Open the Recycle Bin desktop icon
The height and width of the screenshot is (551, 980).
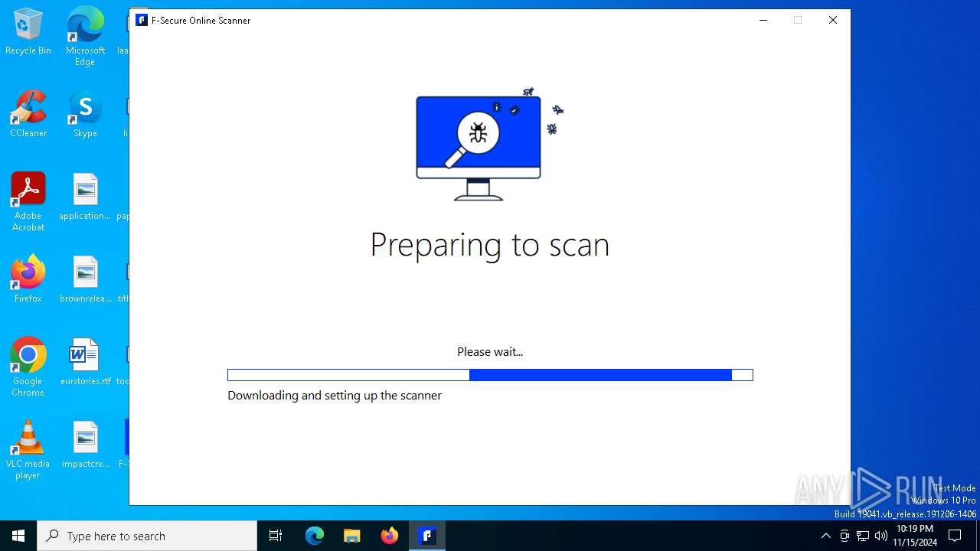28,31
